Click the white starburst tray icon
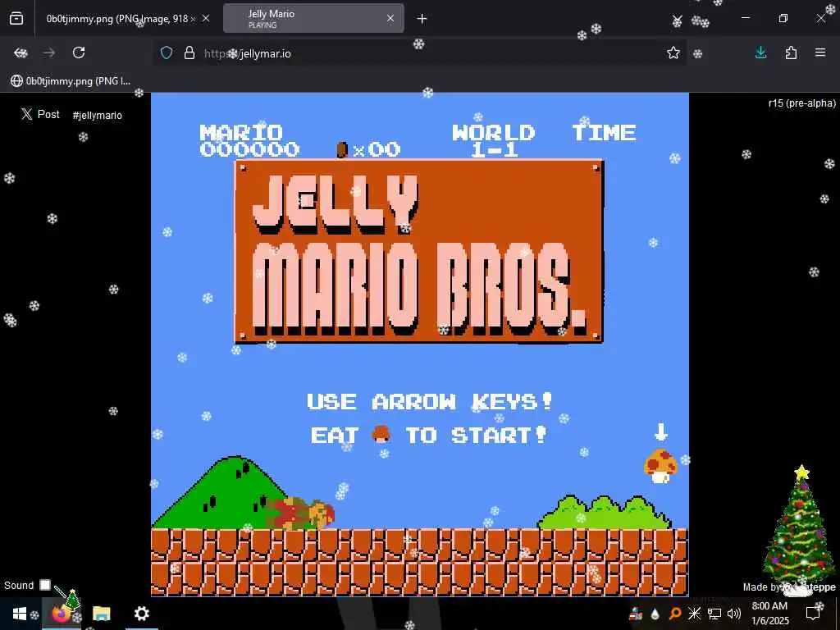This screenshot has height=630, width=840. pos(694,614)
